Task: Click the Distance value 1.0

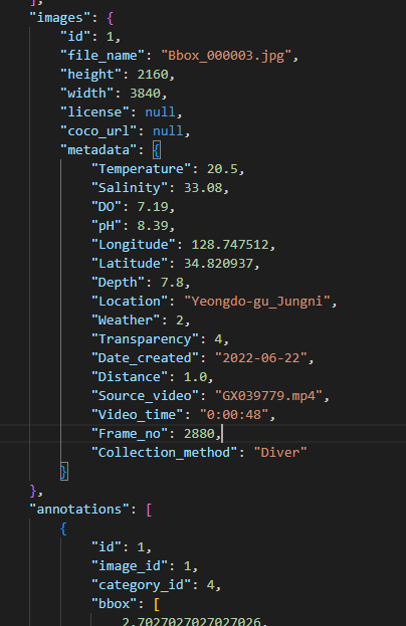Action: [x=195, y=377]
